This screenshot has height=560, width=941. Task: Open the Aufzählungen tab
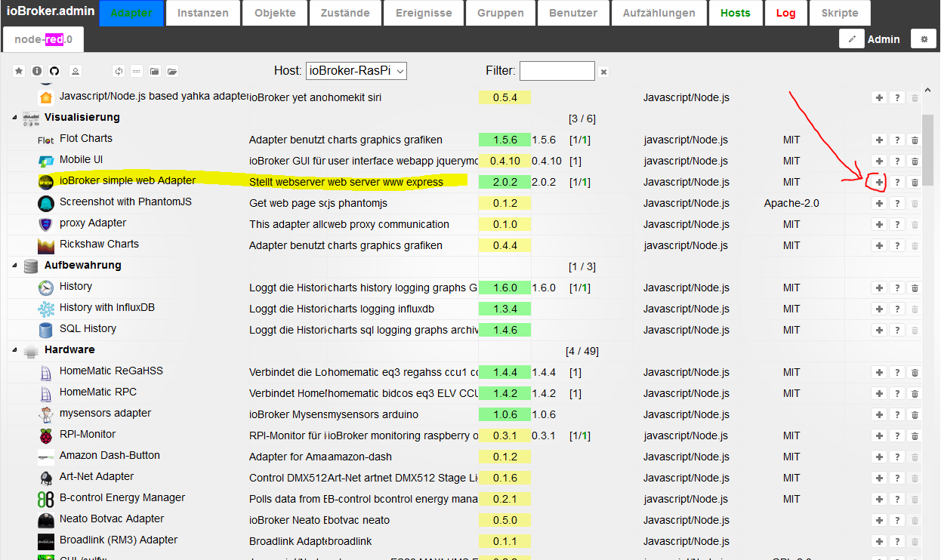659,13
